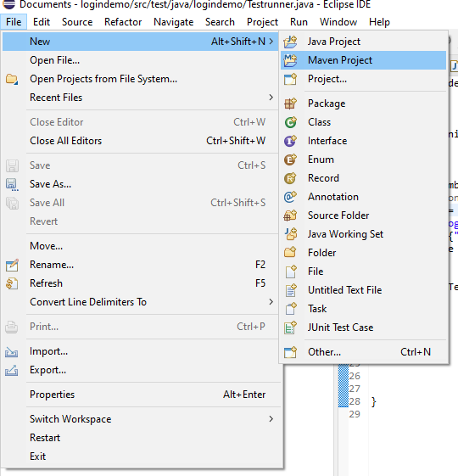Click the Record icon

click(x=290, y=178)
